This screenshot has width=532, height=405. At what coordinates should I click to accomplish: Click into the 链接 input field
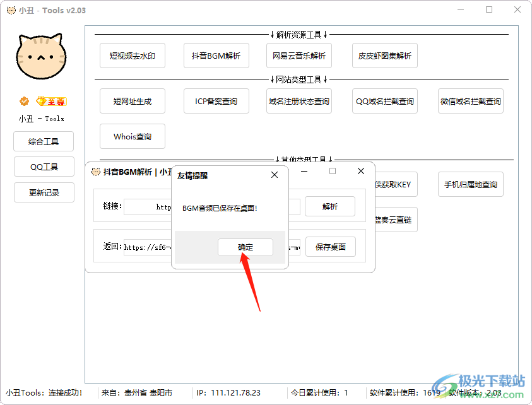coord(148,206)
